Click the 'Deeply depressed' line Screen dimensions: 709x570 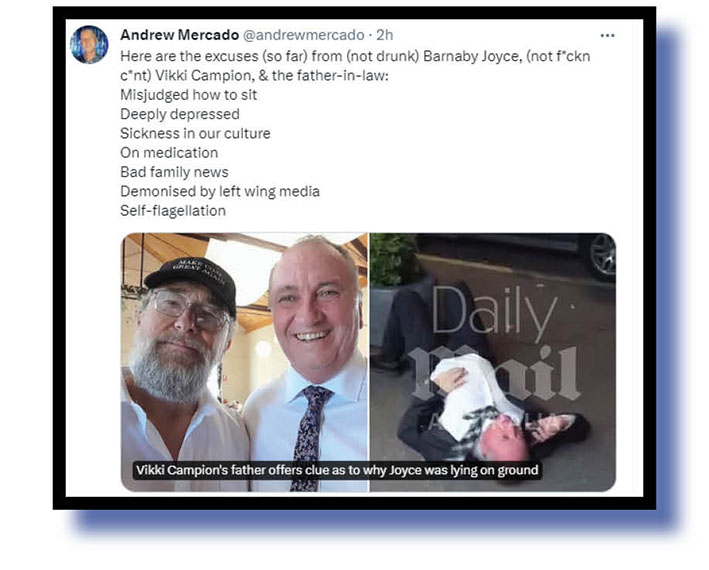[180, 114]
